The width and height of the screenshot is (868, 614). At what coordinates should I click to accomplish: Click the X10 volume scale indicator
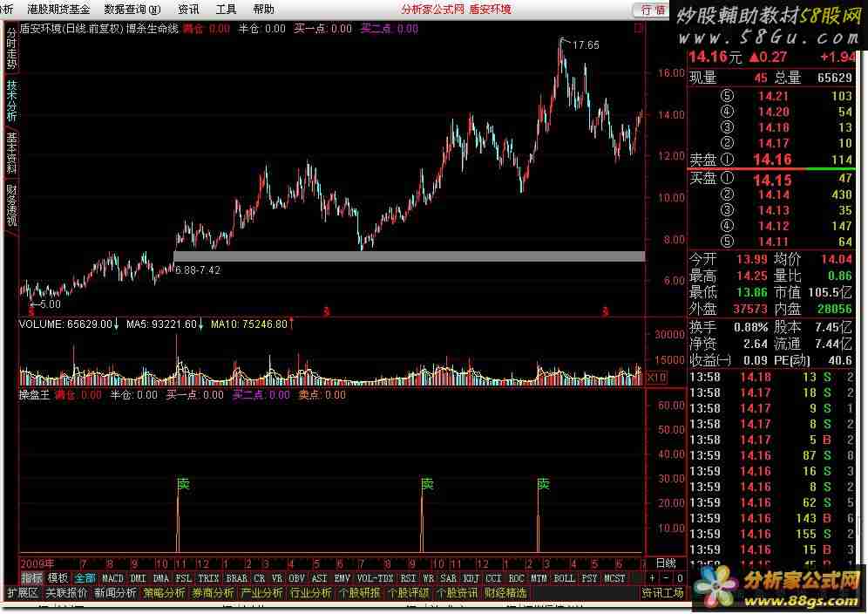point(656,377)
